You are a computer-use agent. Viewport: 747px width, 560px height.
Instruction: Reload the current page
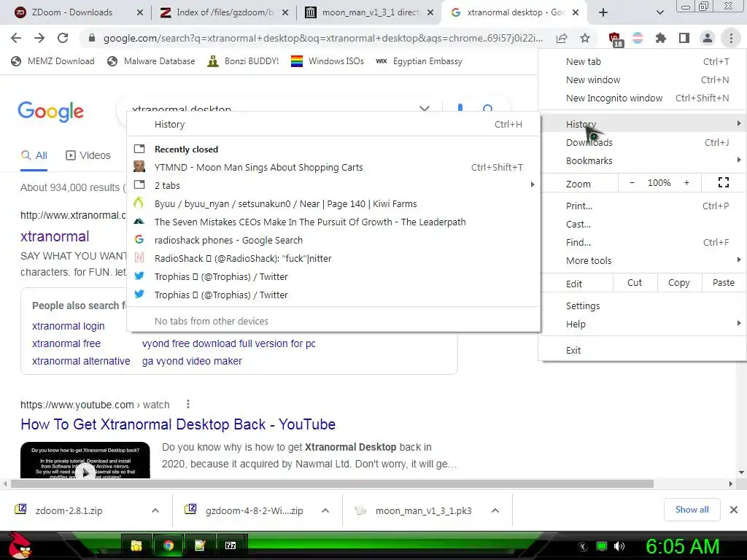(63, 38)
